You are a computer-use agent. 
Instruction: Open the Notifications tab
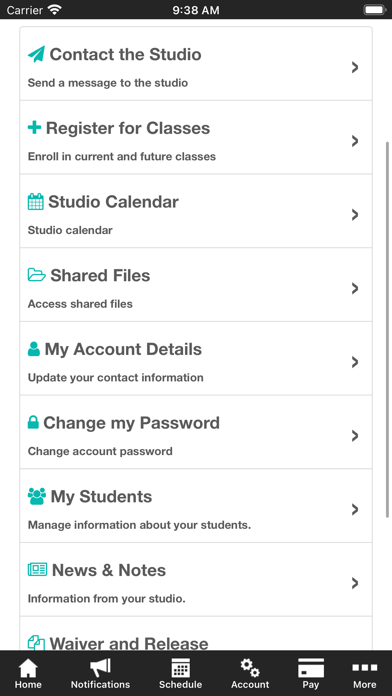point(100,673)
